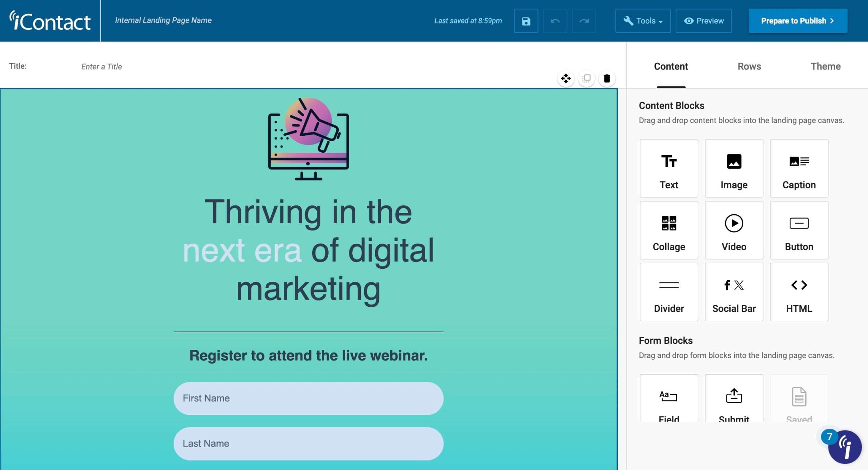The height and width of the screenshot is (470, 868).
Task: Select the Social Bar content block
Action: click(734, 292)
